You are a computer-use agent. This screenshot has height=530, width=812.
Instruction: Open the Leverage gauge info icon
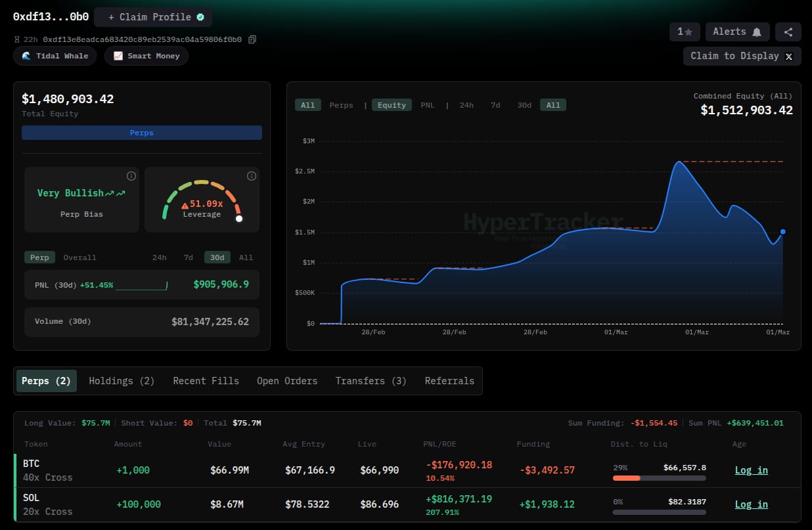click(251, 176)
